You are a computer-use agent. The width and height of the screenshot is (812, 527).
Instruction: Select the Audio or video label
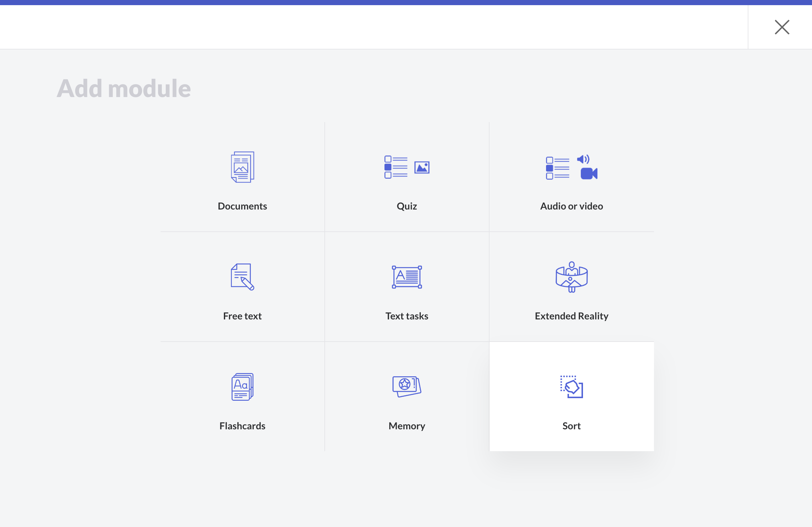571,206
